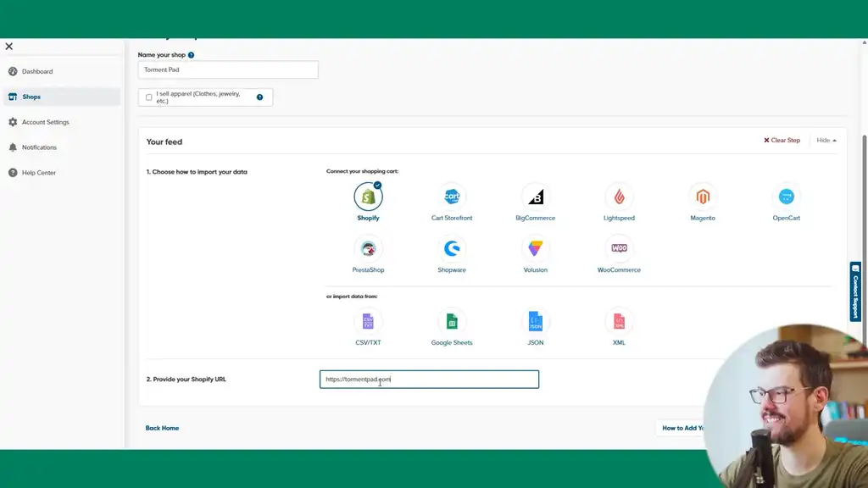
Task: Choose WooCommerce as the shopping cart
Action: (619, 248)
